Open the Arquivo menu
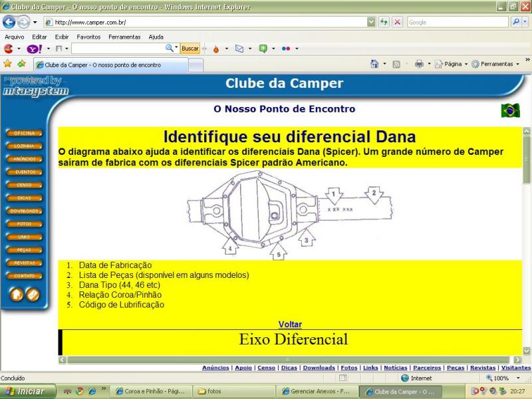Viewport: 532px width, 399px height. 14,37
